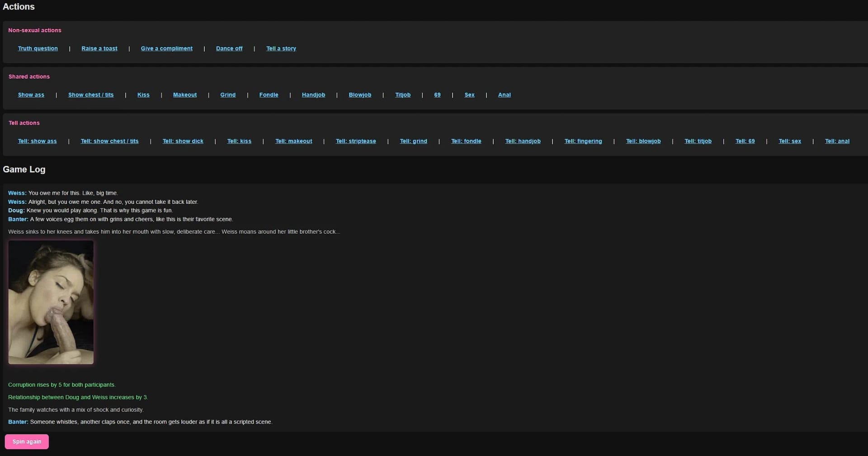The image size is (868, 456).
Task: Click the Show ass shared action
Action: click(x=31, y=95)
